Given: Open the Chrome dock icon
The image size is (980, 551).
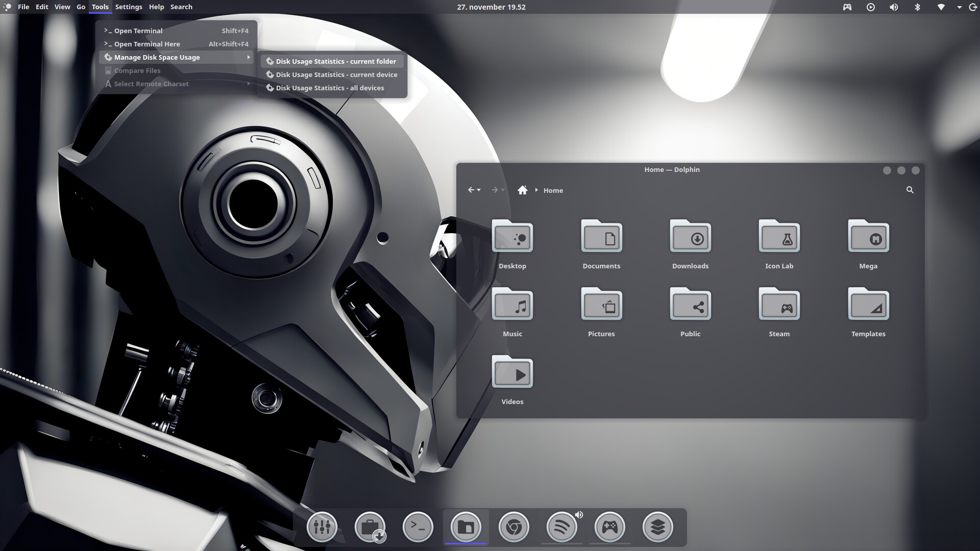Looking at the screenshot, I should pos(513,527).
